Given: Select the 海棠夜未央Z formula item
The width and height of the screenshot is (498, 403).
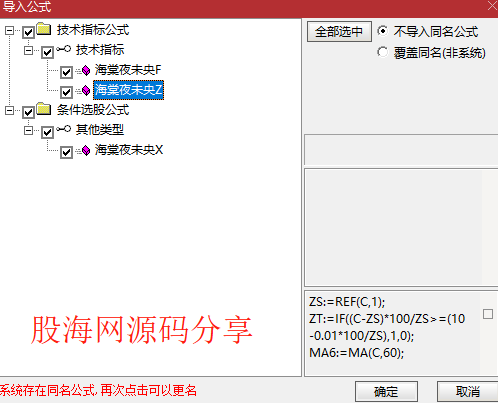Looking at the screenshot, I should [x=128, y=90].
